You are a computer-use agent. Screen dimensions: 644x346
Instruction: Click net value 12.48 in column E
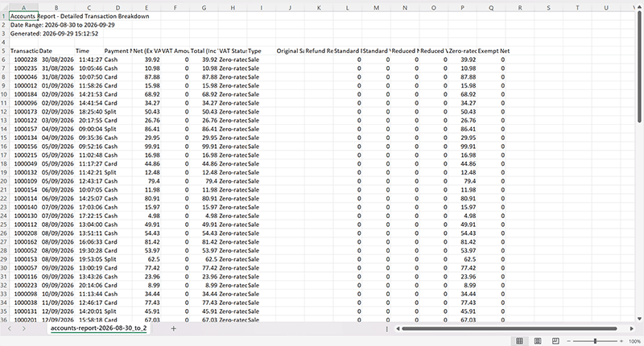(x=147, y=172)
